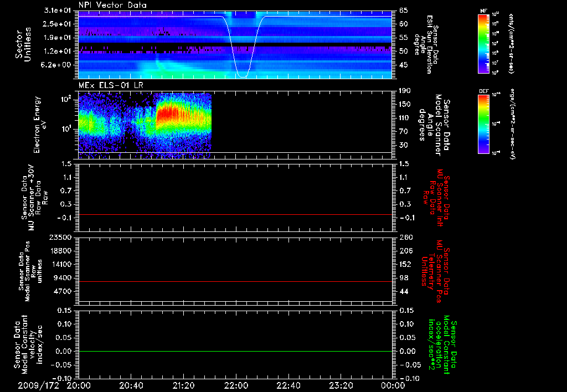
Task: Click the "23500" scanner position tick value
Action: point(61,238)
